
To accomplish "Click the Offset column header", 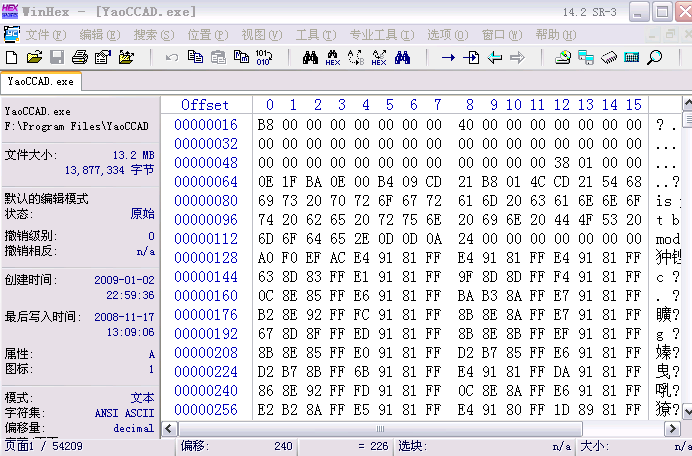I will [x=205, y=105].
